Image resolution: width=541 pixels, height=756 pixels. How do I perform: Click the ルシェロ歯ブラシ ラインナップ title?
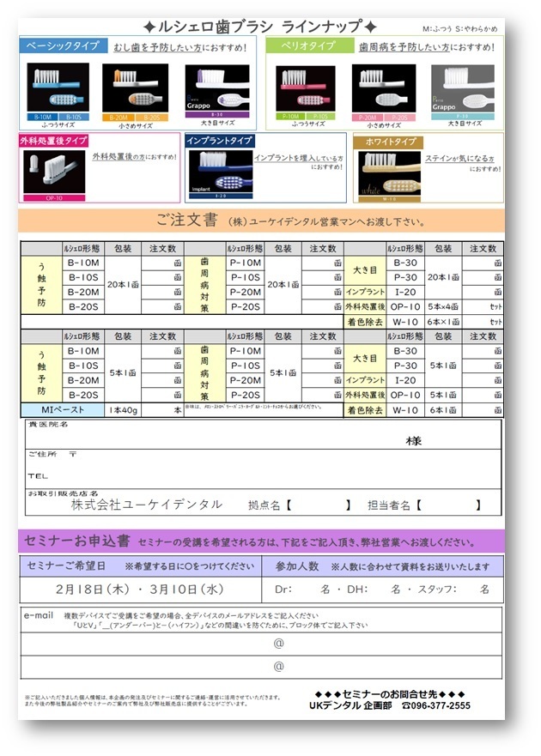click(260, 27)
